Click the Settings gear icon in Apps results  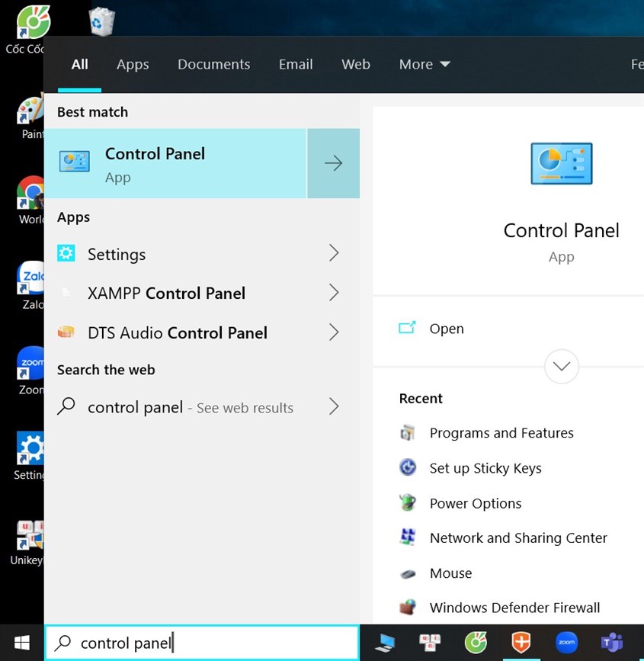(66, 253)
